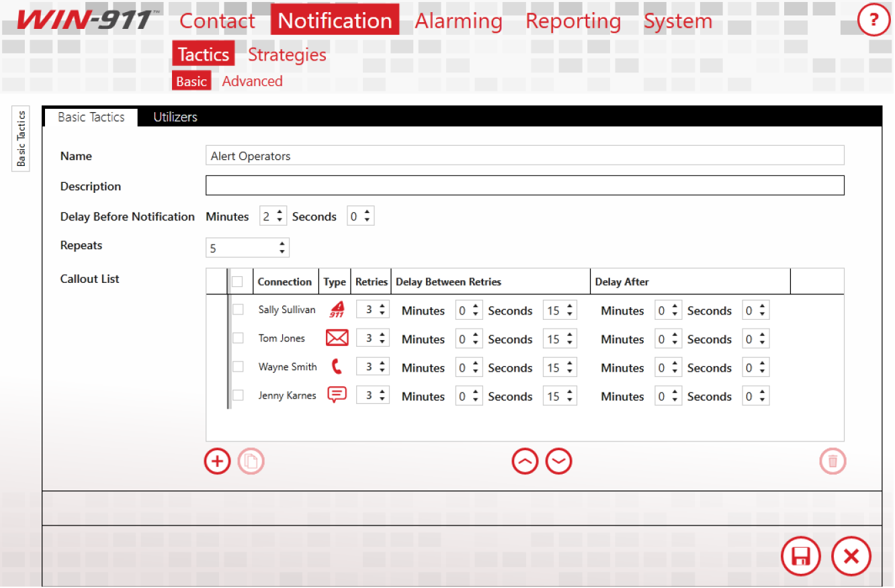The height and width of the screenshot is (588, 895).
Task: Adjust Delay Before Notification Minutes spinner
Action: pos(273,216)
